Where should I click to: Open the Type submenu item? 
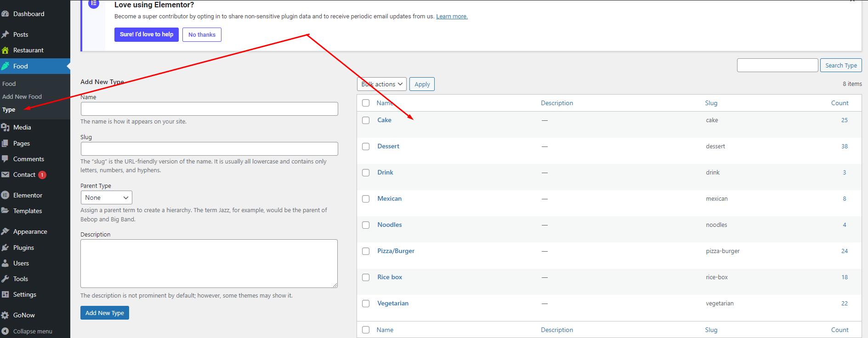[x=9, y=110]
